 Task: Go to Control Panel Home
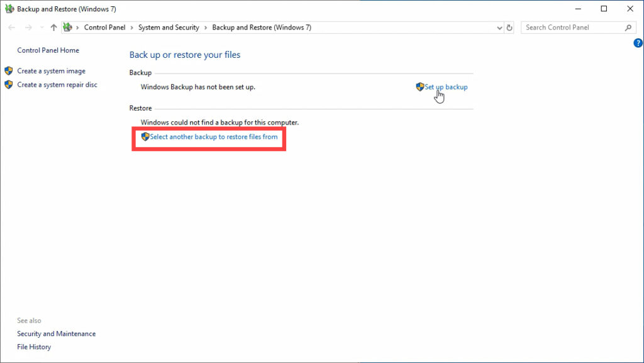[x=48, y=50]
